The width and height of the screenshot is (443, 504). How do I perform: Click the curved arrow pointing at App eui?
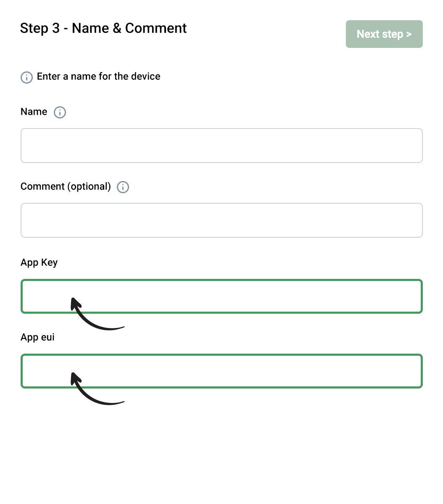98,388
